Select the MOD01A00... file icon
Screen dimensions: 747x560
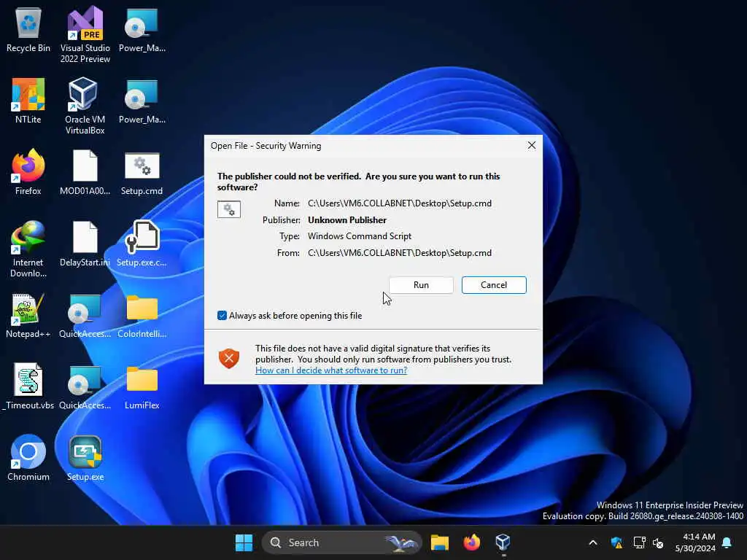coord(85,172)
